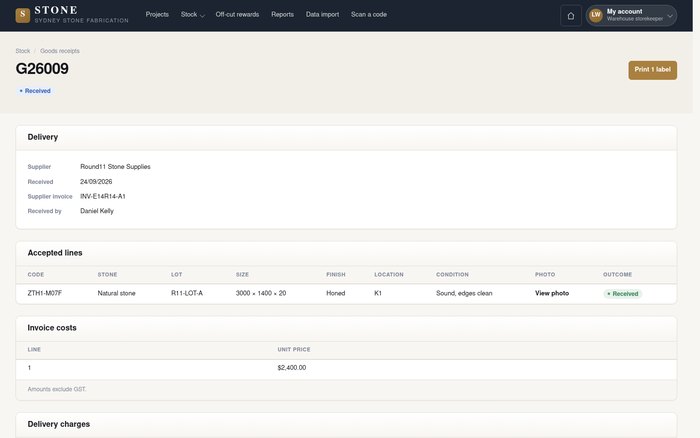Open the Stock menu dropdown

192,15
